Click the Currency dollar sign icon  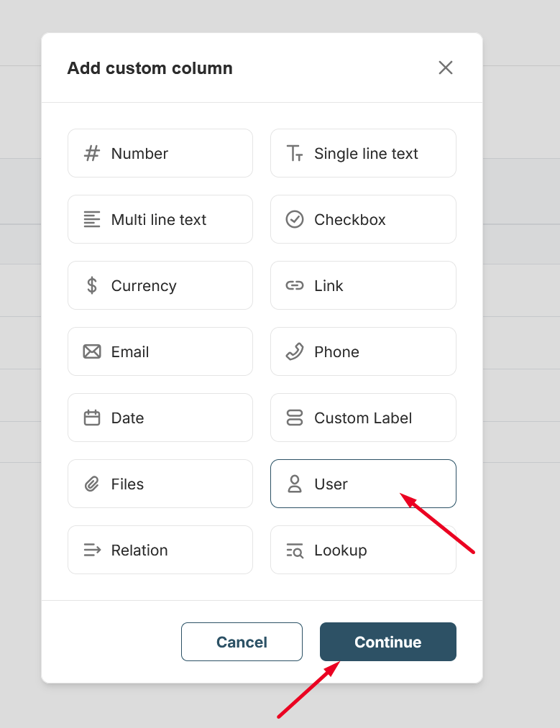[92, 285]
